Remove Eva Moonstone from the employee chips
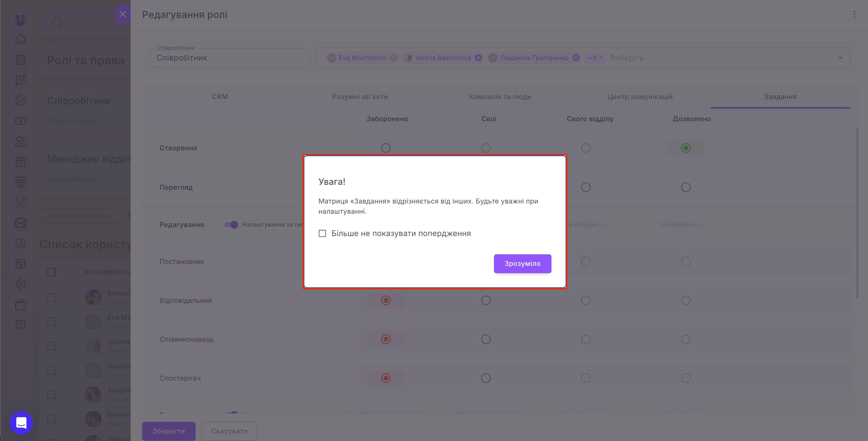 [393, 58]
